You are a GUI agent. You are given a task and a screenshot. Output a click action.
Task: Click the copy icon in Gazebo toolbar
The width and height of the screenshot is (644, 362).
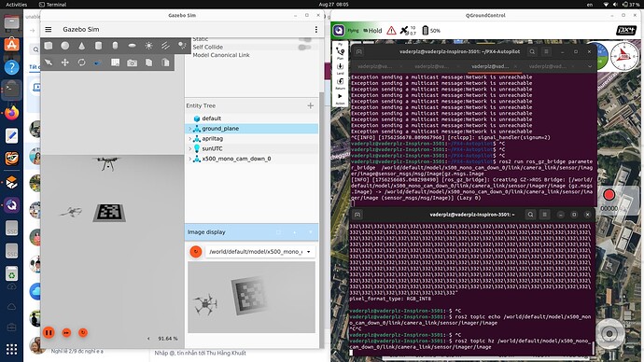click(148, 63)
